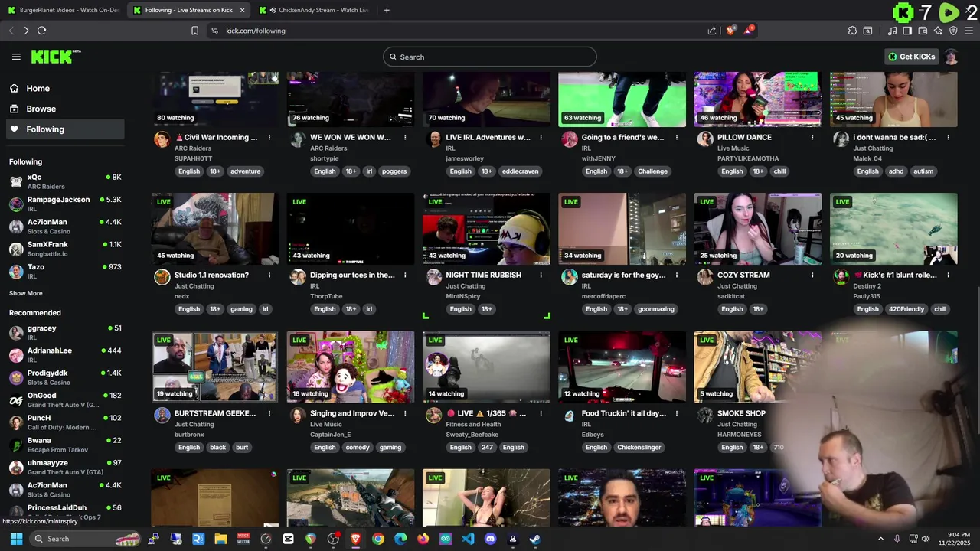Switch to BurgerPlanet Videos browser tab

click(x=63, y=10)
